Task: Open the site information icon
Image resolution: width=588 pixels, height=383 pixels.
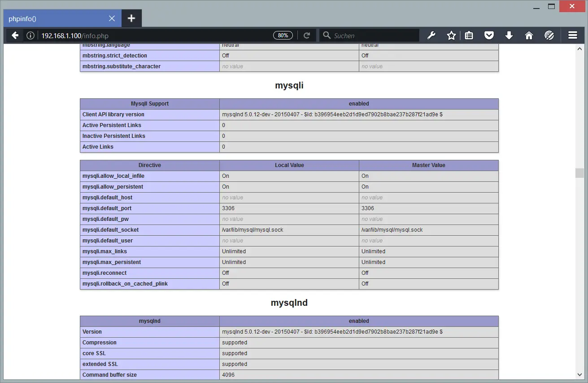Action: pos(30,35)
